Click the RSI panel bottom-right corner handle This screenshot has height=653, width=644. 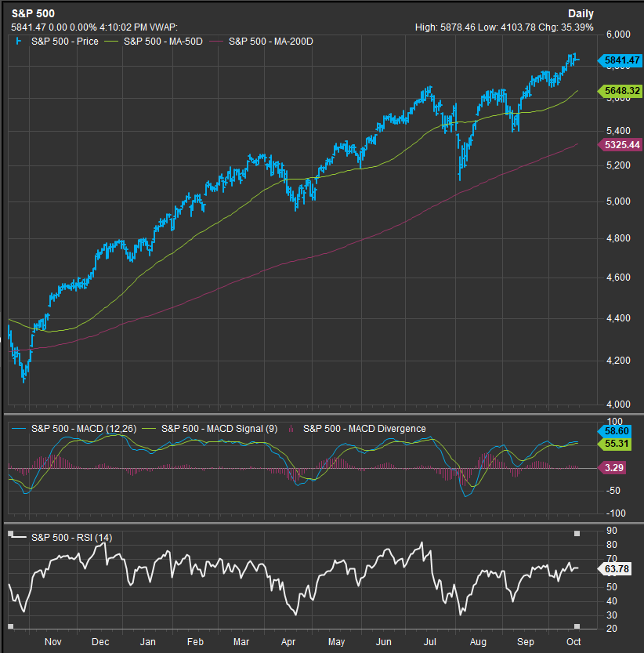(577, 626)
